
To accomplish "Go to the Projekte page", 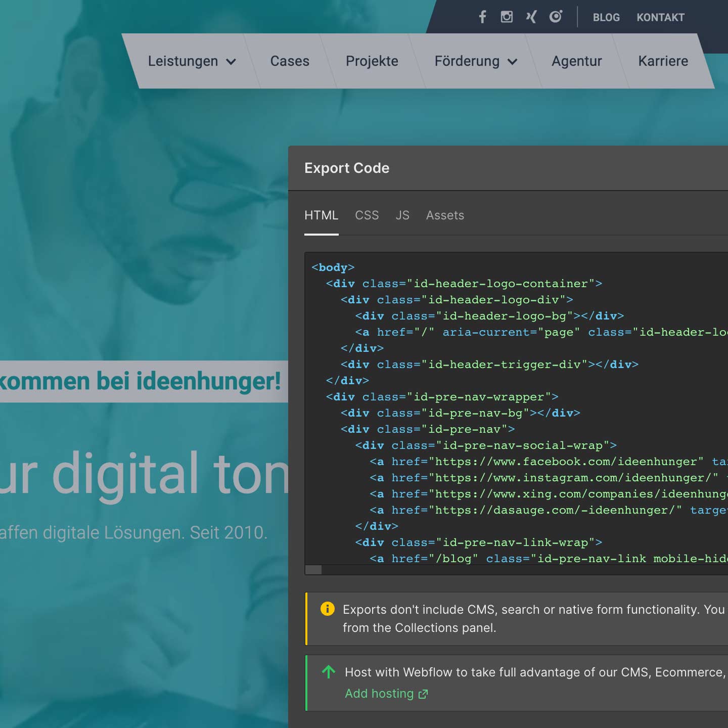I will [372, 61].
